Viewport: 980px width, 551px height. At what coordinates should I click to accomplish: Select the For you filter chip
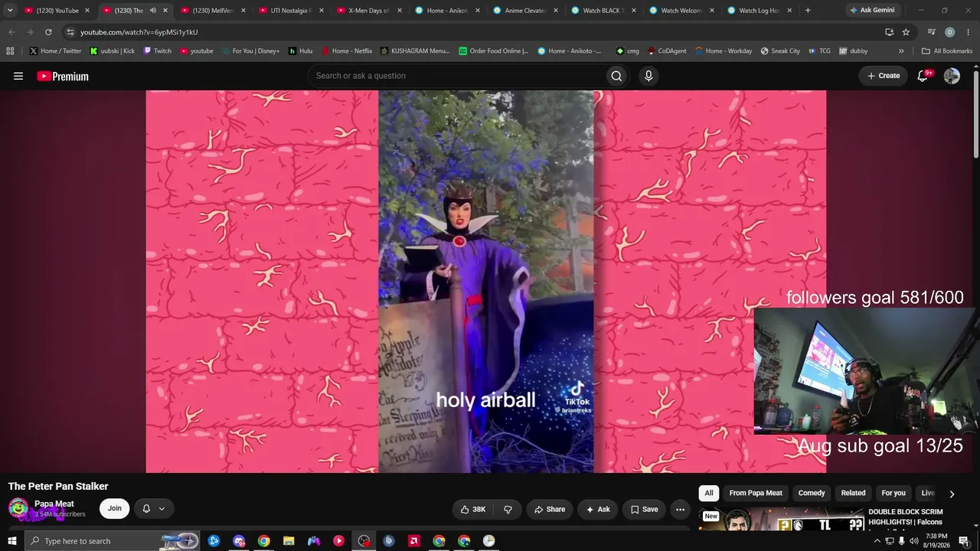[x=893, y=494]
